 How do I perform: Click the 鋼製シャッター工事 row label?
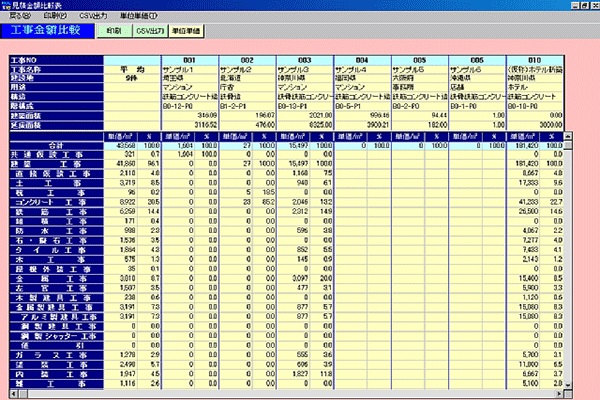click(56, 336)
